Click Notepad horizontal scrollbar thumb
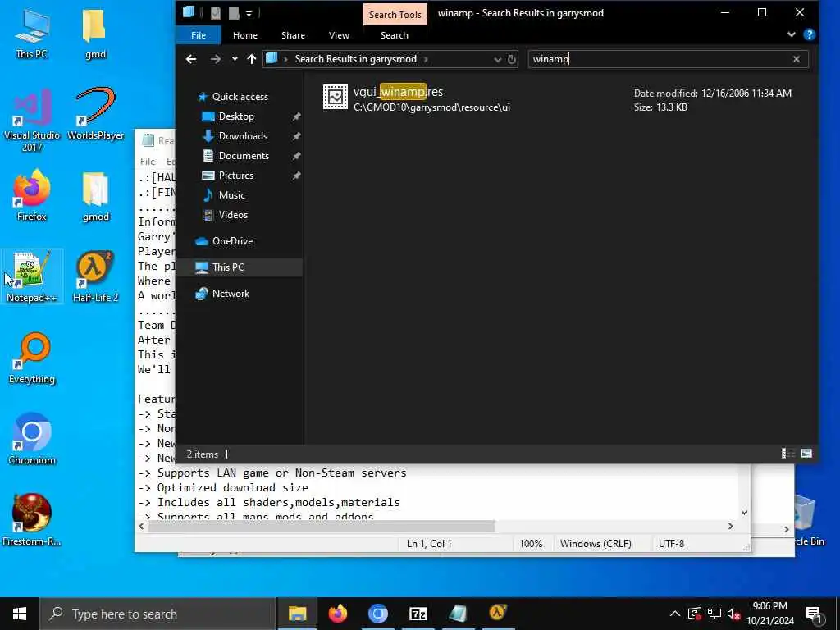 [x=322, y=527]
